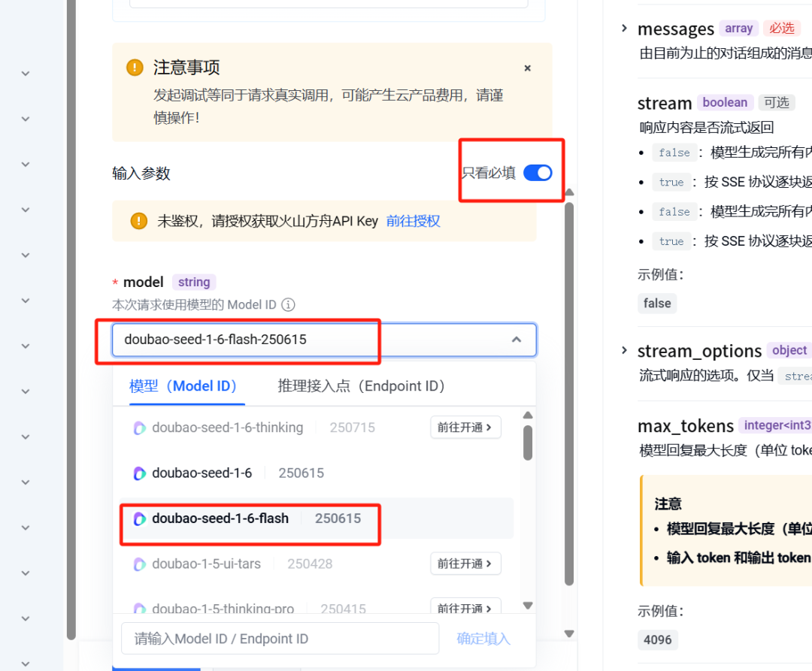812x671 pixels.
Task: Click the doubao-seed-1-6-thinking model logo icon
Action: click(x=139, y=428)
